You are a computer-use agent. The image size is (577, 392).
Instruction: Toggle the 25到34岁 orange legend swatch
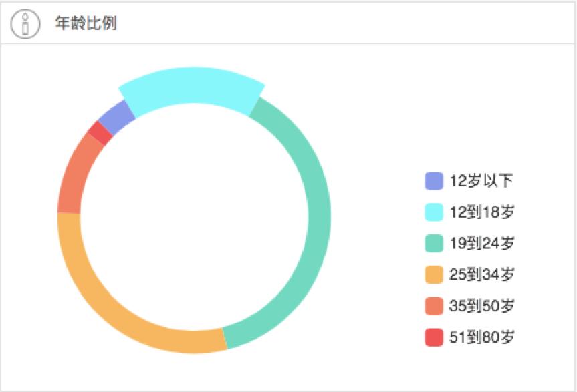434,274
